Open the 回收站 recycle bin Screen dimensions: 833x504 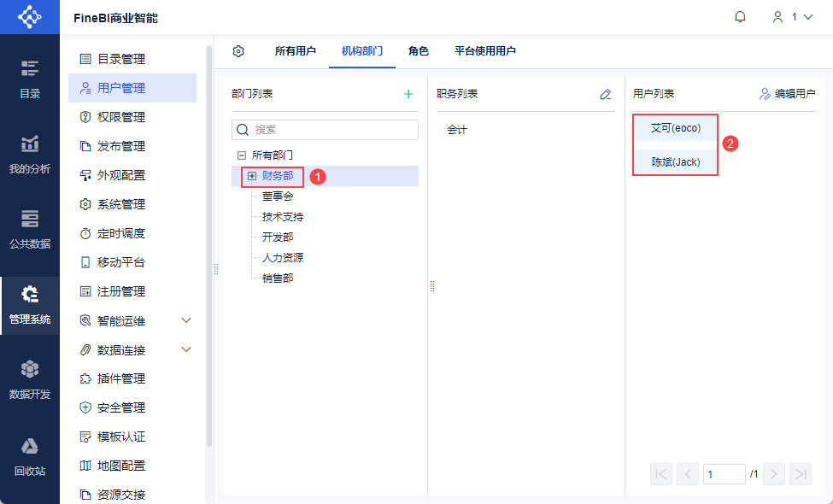pos(30,456)
